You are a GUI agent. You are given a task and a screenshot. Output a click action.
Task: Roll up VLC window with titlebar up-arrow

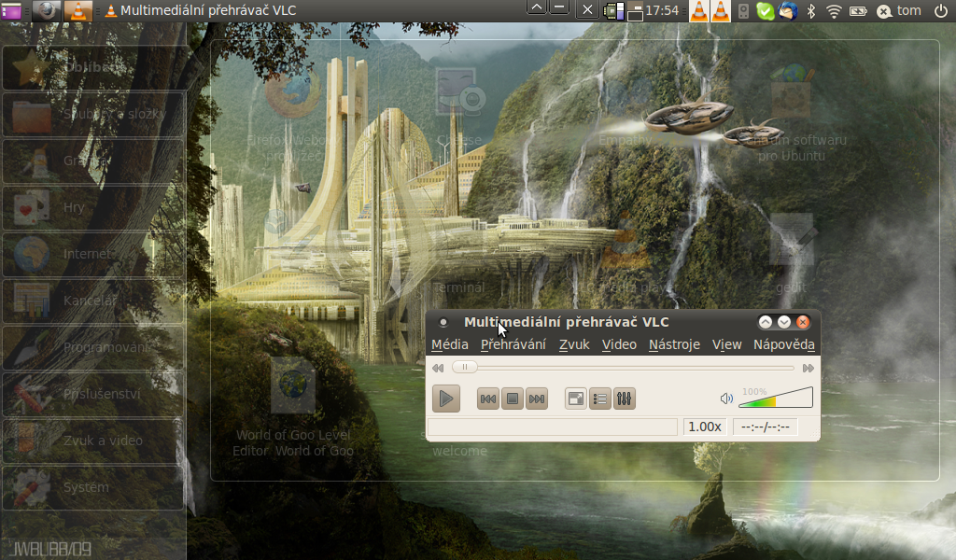pyautogui.click(x=766, y=322)
